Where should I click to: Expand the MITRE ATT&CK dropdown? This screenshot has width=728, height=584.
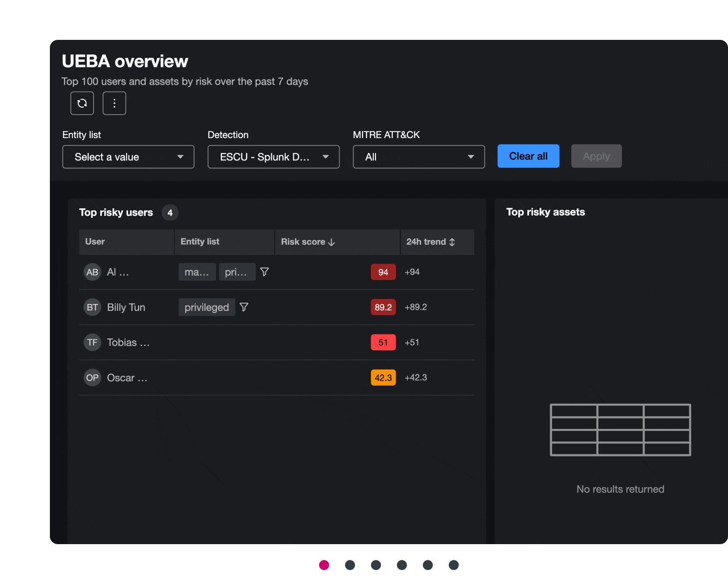click(x=418, y=156)
